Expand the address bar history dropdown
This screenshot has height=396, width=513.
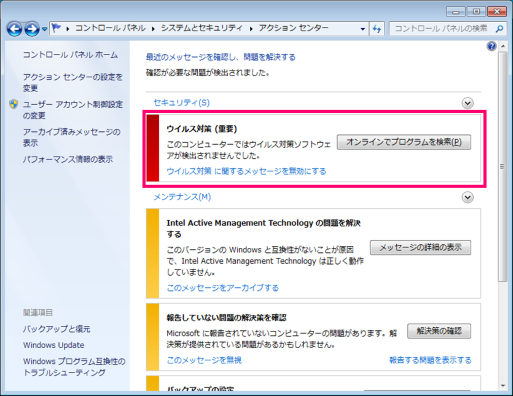pos(363,29)
